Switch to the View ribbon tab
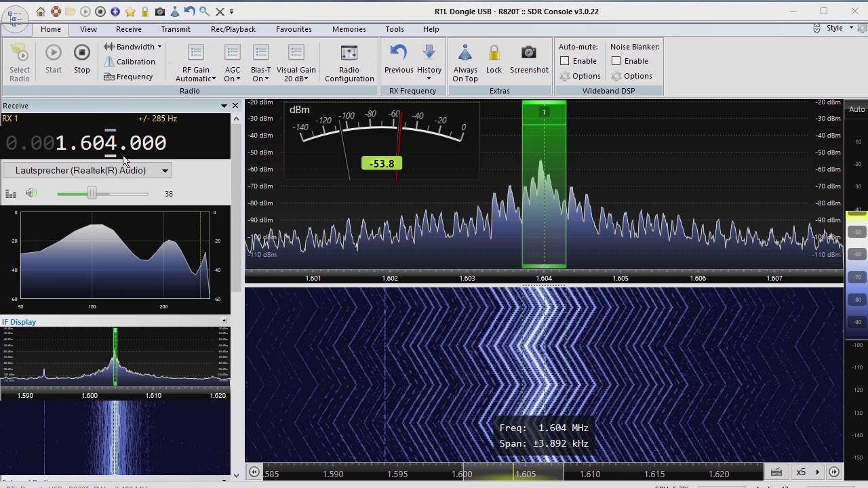 (88, 29)
